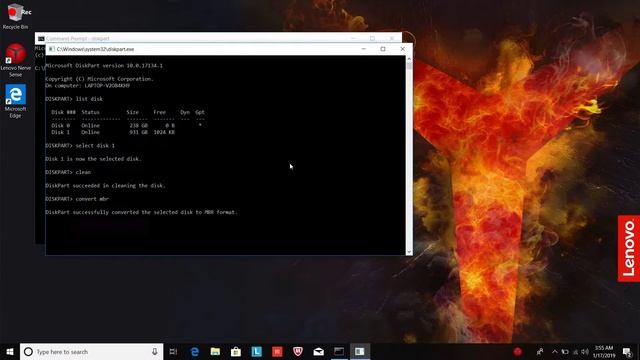The height and width of the screenshot is (360, 640).
Task: Click the Cortana circle icon
Action: point(28,351)
